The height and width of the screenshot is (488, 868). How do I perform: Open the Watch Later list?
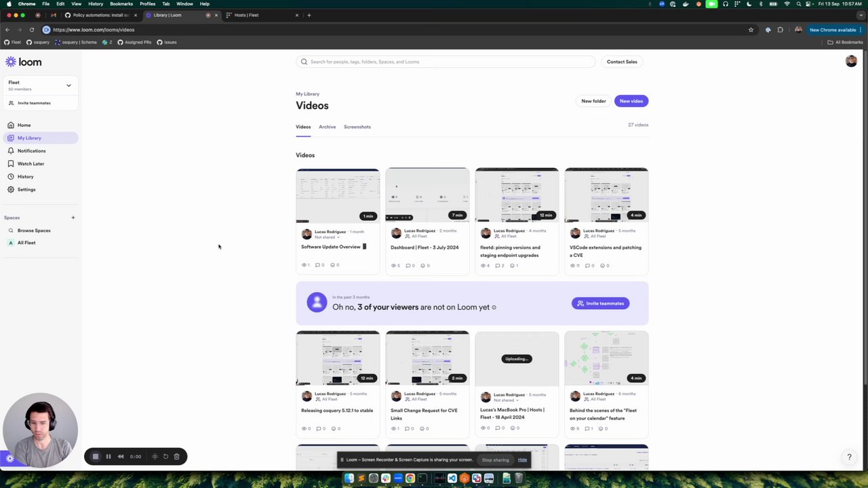(39, 163)
